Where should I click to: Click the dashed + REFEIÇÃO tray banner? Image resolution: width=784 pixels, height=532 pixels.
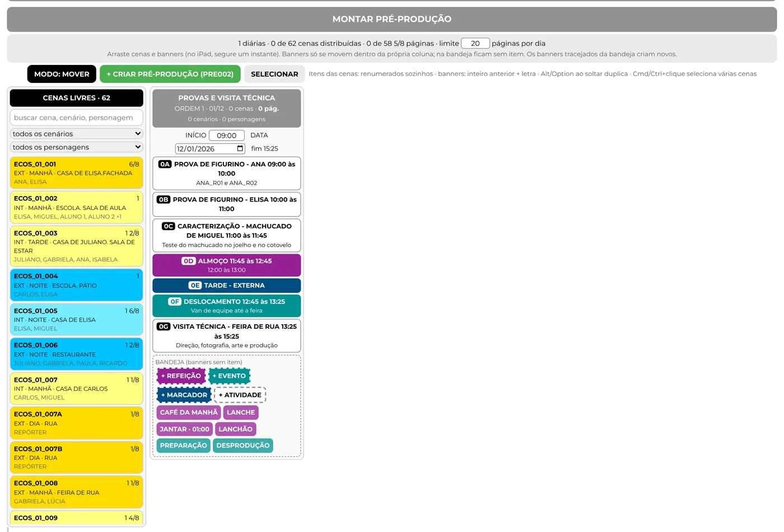(x=181, y=376)
